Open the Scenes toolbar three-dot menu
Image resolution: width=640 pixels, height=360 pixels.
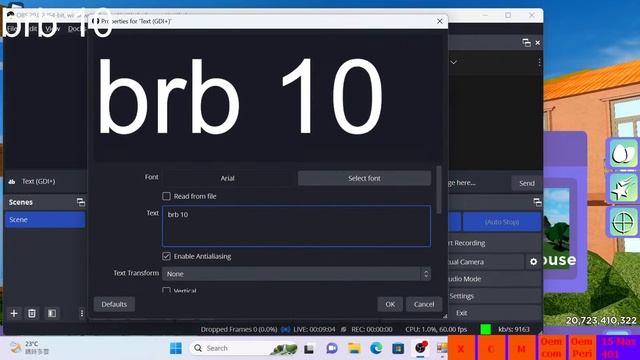82,313
